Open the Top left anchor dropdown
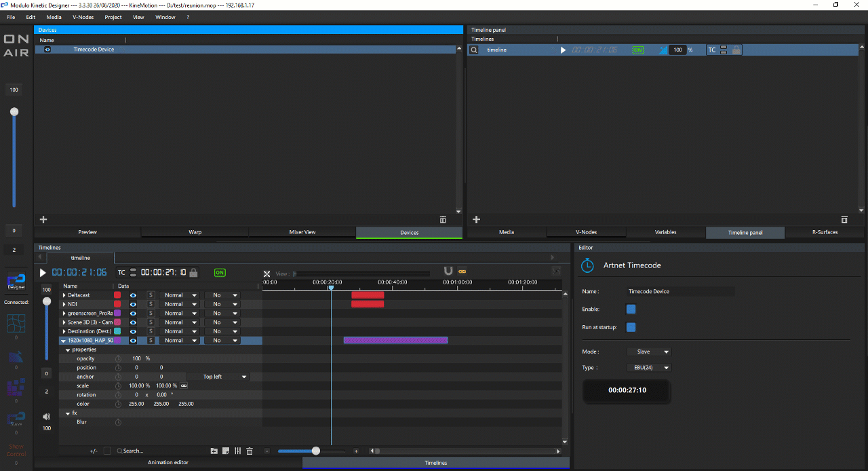 click(x=224, y=376)
